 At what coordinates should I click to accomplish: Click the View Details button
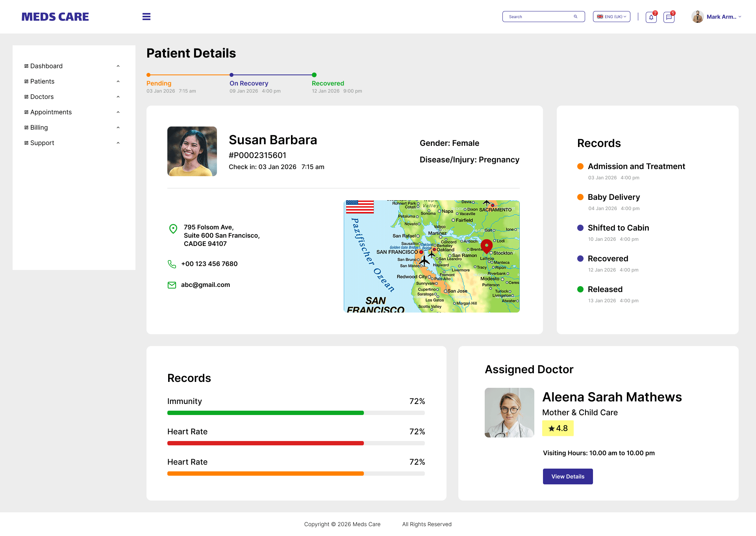[x=567, y=476]
